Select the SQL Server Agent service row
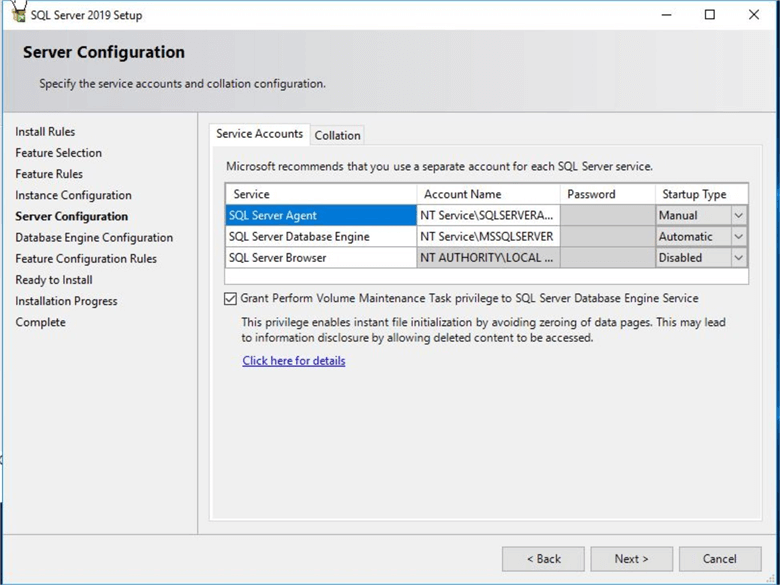780x585 pixels. coord(320,216)
